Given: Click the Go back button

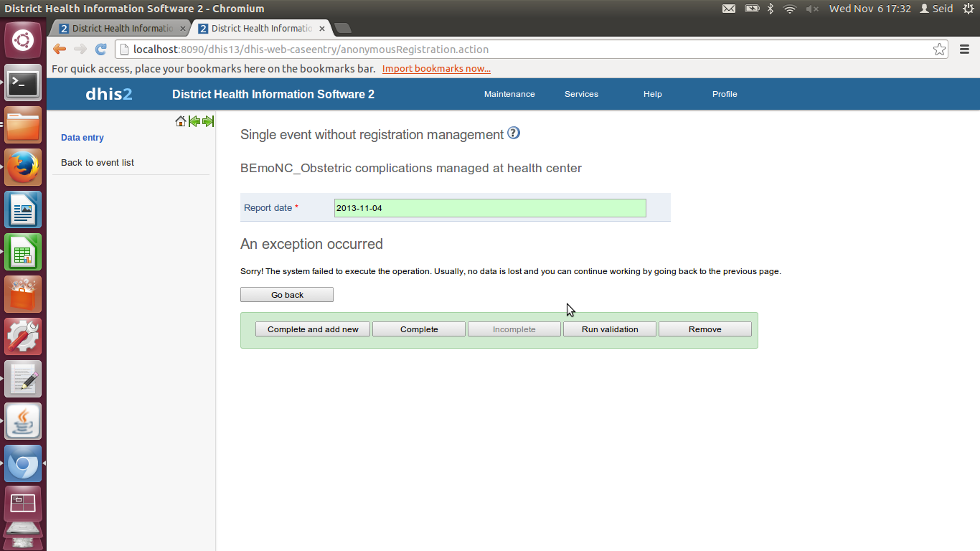Looking at the screenshot, I should pyautogui.click(x=287, y=295).
